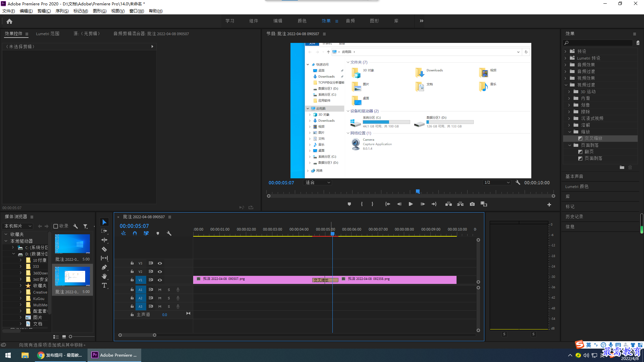Click the effects search field
This screenshot has width=644, height=362.
(x=598, y=43)
